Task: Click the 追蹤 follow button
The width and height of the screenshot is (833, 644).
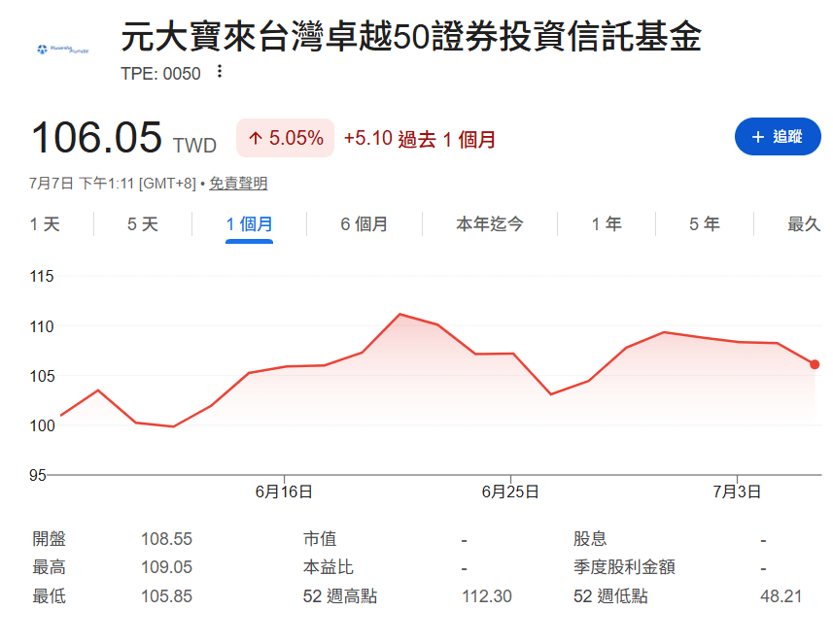Action: tap(778, 136)
